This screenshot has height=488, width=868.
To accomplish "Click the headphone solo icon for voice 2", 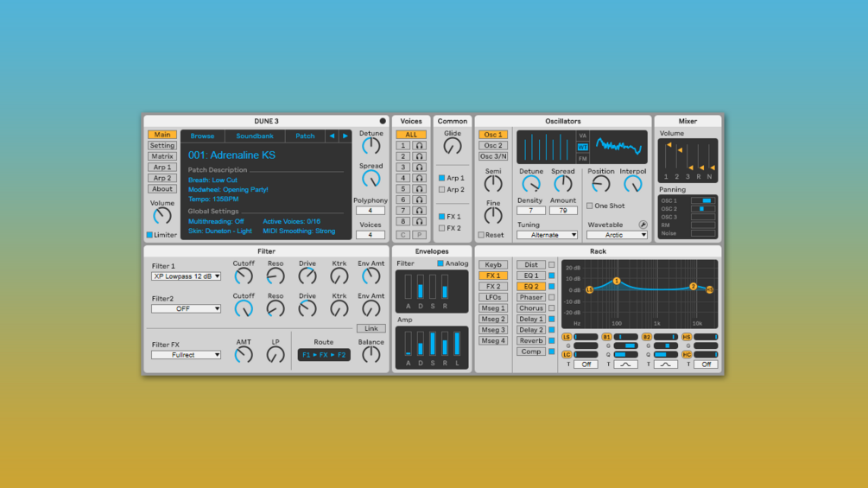I will pyautogui.click(x=419, y=156).
